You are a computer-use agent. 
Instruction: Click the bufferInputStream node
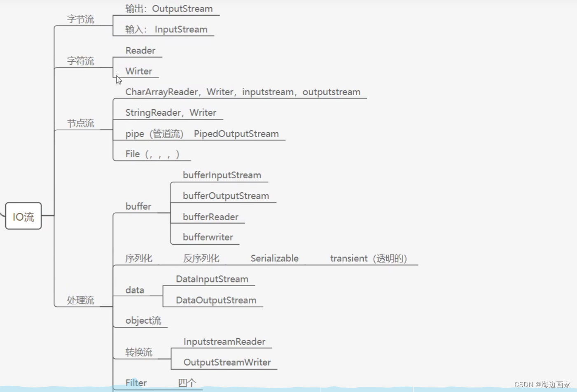pos(222,175)
